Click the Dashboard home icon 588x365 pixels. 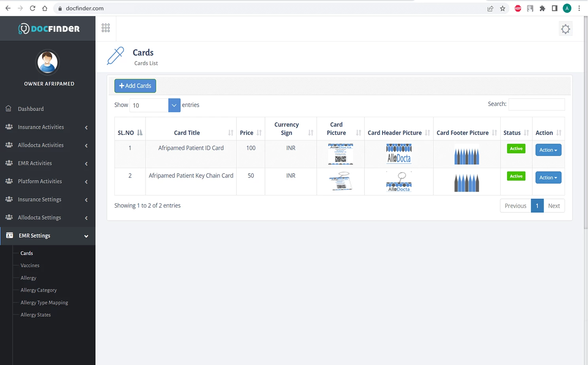(x=9, y=109)
